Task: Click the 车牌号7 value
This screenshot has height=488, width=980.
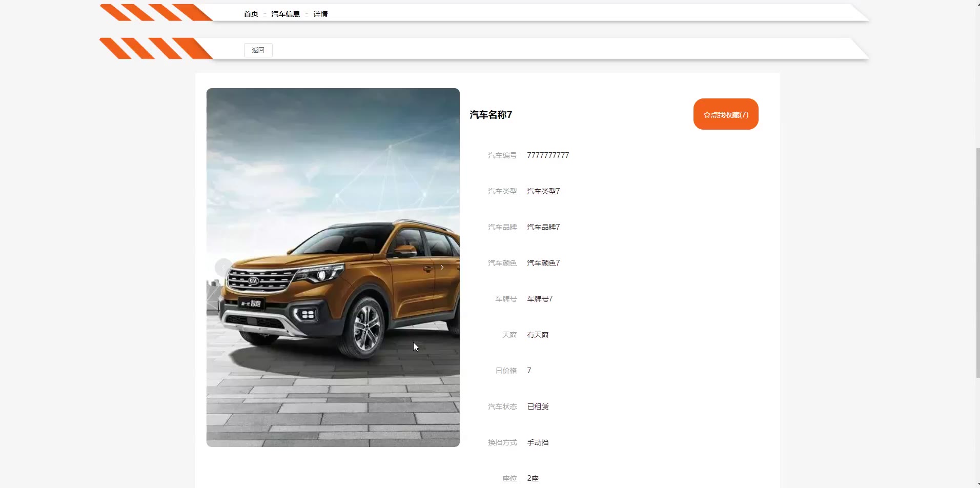Action: [540, 299]
